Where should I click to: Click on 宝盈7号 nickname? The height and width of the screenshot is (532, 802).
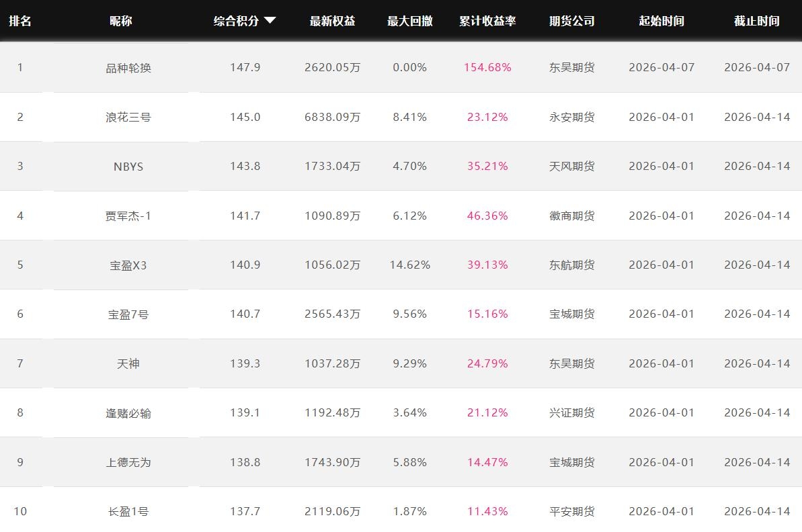click(128, 314)
